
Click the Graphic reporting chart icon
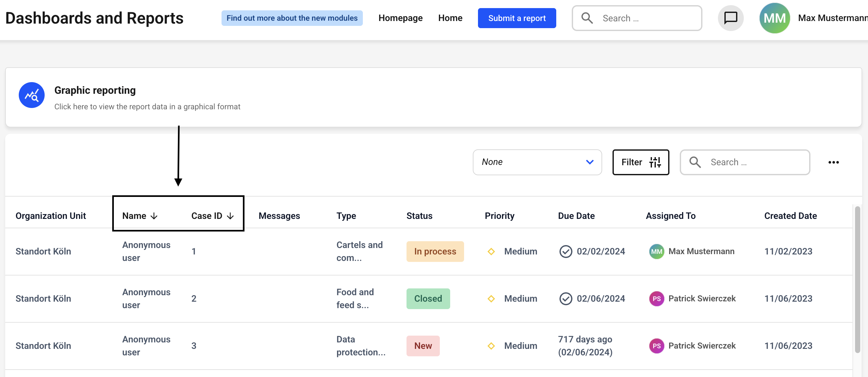coord(32,95)
